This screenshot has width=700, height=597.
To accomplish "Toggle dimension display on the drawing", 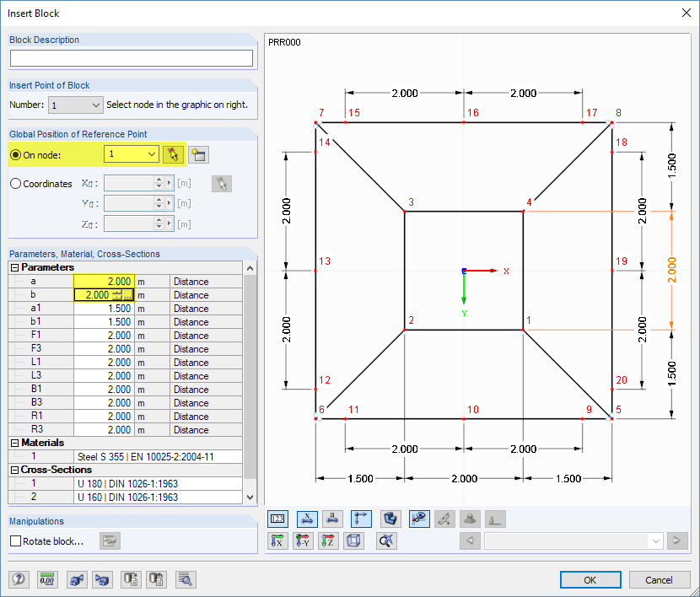I will coord(306,519).
